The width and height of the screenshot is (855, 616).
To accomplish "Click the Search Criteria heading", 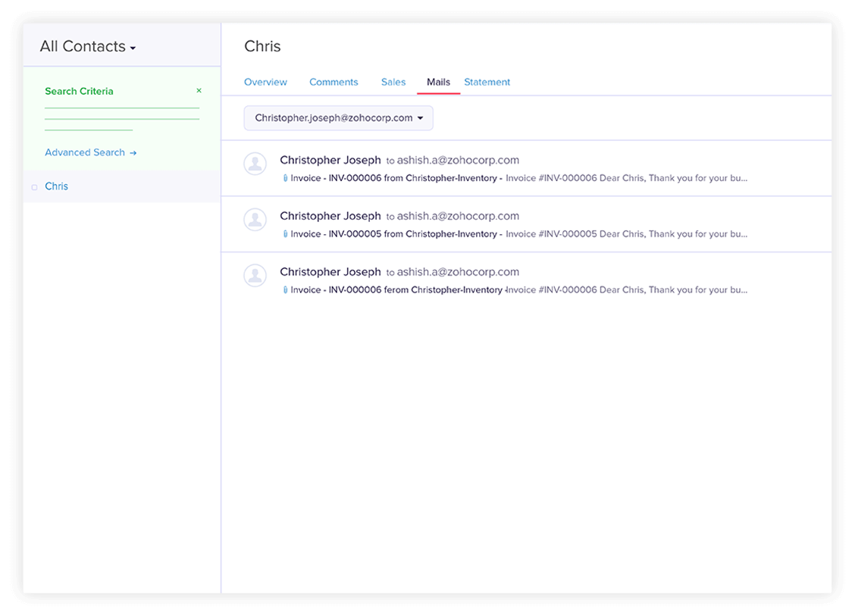I will pyautogui.click(x=79, y=91).
